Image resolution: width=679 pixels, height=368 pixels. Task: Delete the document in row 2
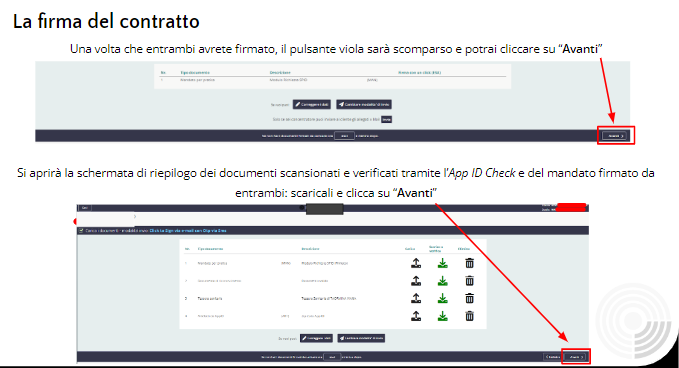[x=469, y=281]
